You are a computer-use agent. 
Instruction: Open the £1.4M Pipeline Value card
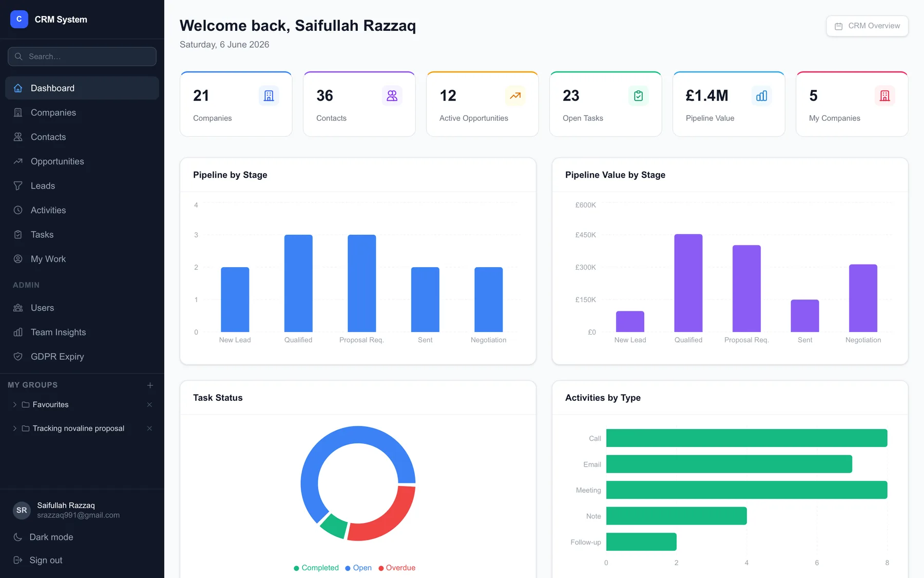tap(729, 104)
